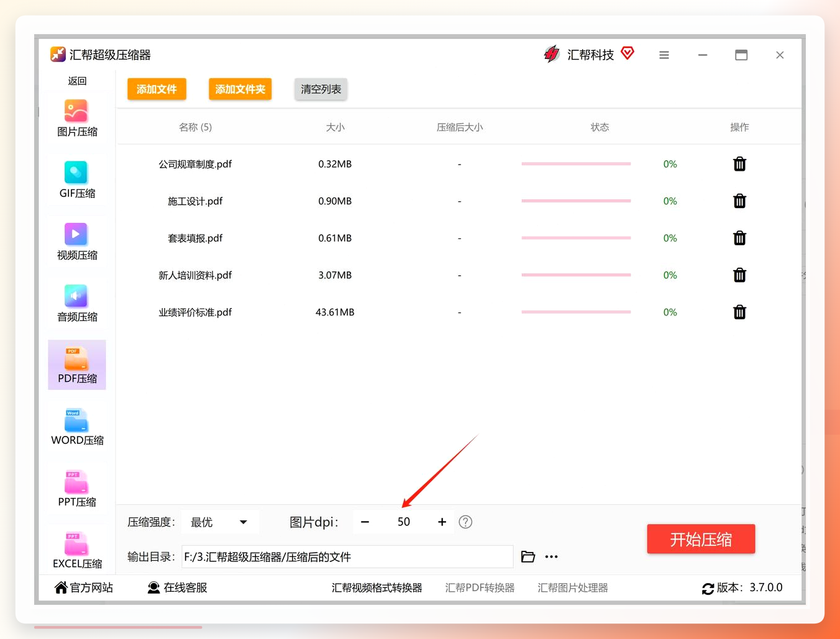Click the 压缩后大小 column header
840x639 pixels.
[x=459, y=127]
